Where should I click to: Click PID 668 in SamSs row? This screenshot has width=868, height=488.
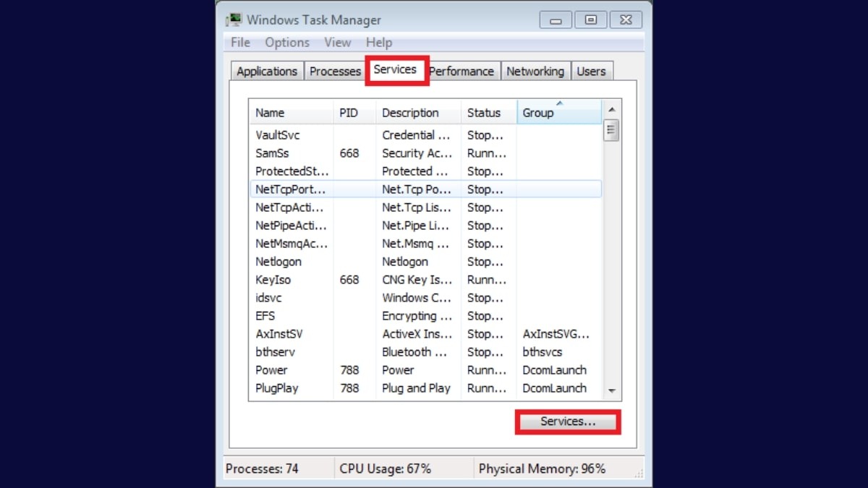[349, 153]
